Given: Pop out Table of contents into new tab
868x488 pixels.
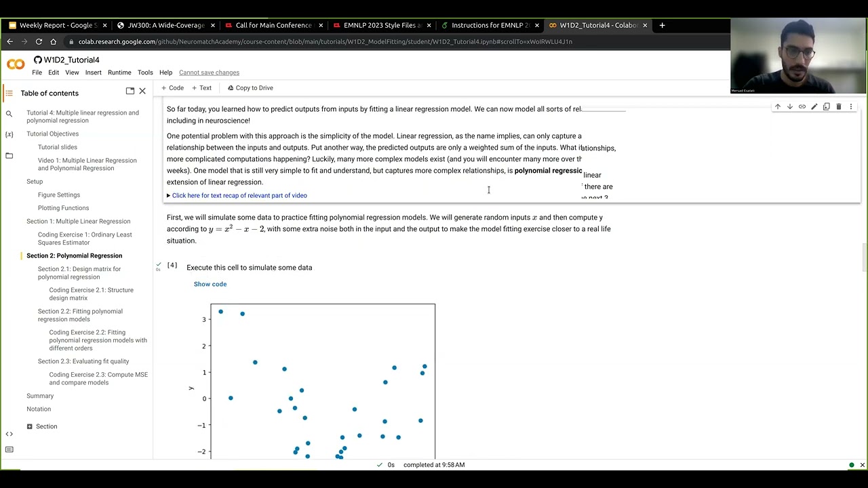Looking at the screenshot, I should click(130, 91).
